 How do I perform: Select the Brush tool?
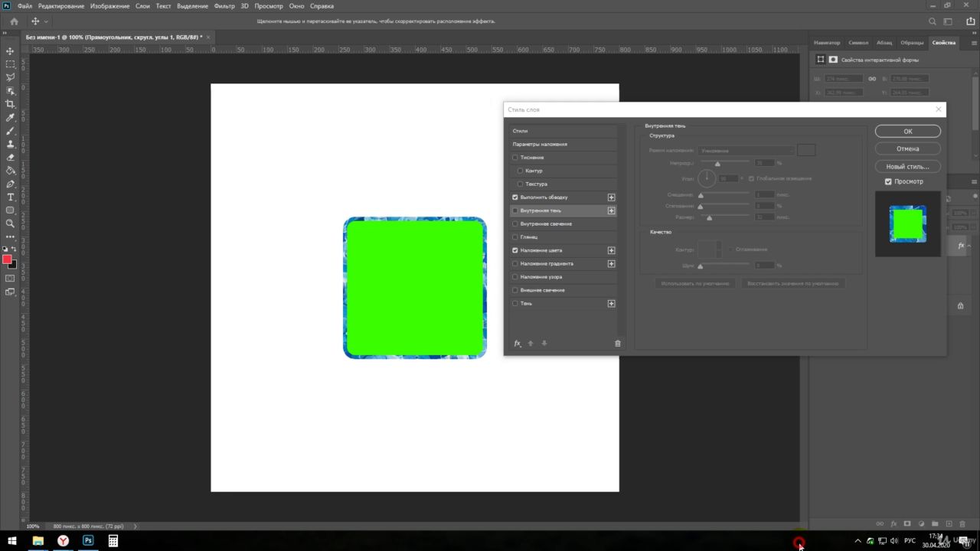[10, 131]
